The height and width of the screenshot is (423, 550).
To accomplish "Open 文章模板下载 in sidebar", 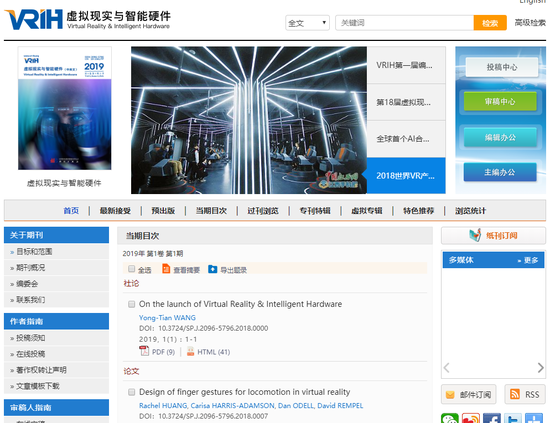I will point(38,386).
